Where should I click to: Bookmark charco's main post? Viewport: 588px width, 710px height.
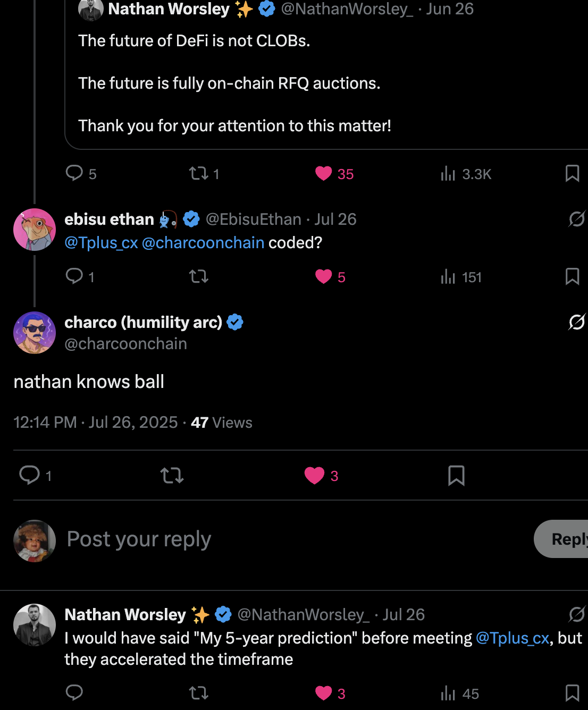[456, 476]
